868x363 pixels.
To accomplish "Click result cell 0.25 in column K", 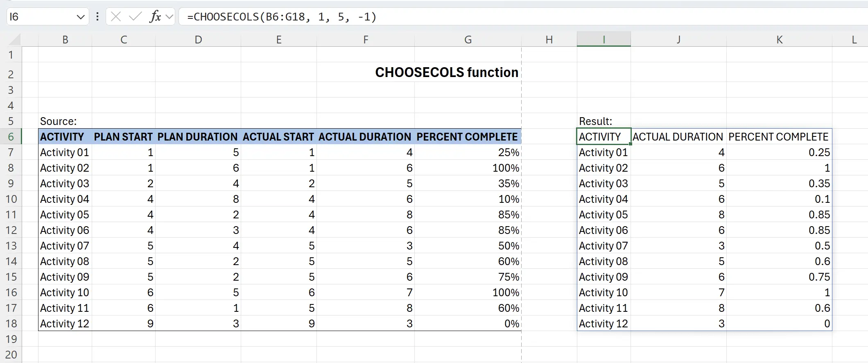I will 779,152.
